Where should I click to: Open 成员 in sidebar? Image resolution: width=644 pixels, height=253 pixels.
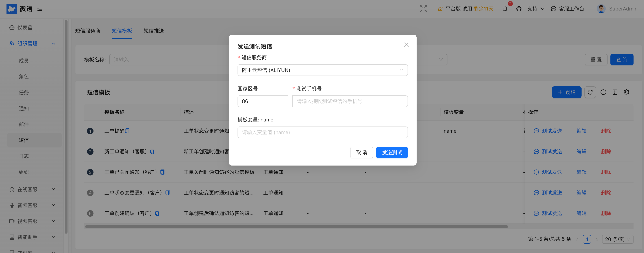[x=24, y=61]
